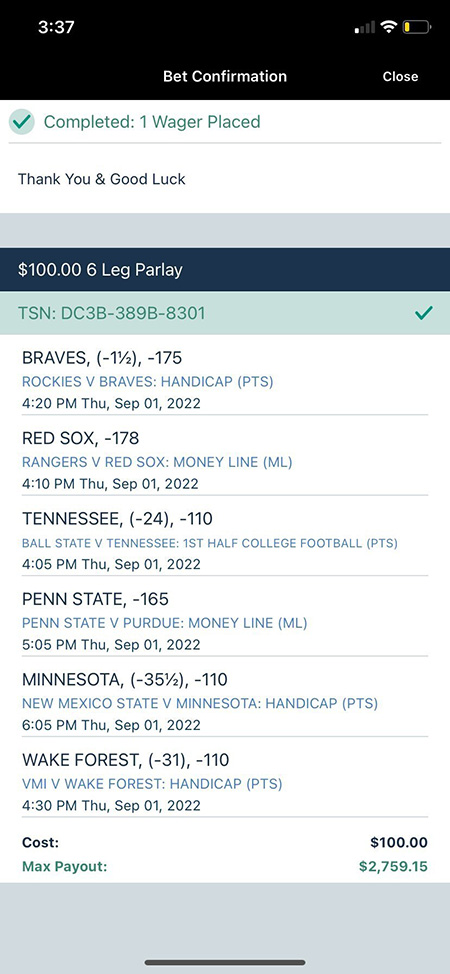Tap the 3:37 clock in status bar
The image size is (450, 974).
pos(56,27)
